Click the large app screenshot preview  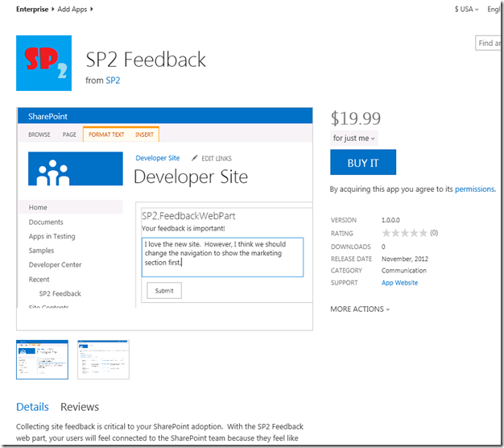[164, 218]
